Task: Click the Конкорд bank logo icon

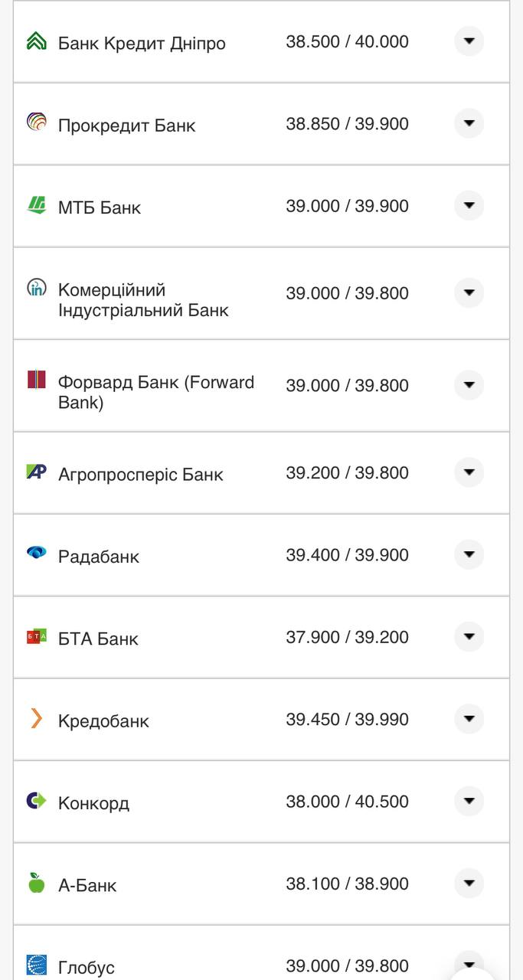Action: [36, 801]
